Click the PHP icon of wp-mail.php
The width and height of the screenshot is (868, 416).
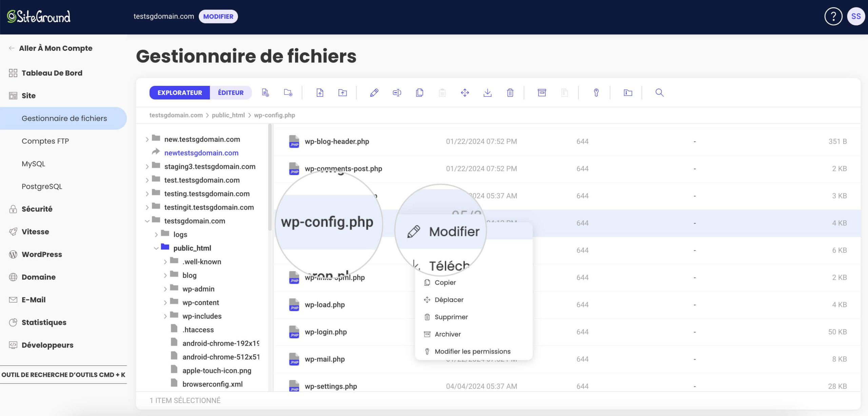pos(294,359)
